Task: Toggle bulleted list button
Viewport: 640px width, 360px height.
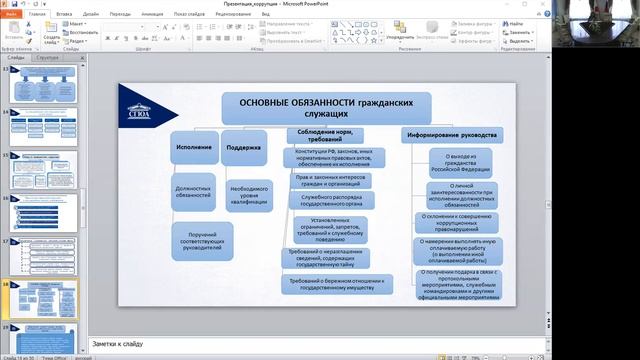Action: (x=200, y=27)
